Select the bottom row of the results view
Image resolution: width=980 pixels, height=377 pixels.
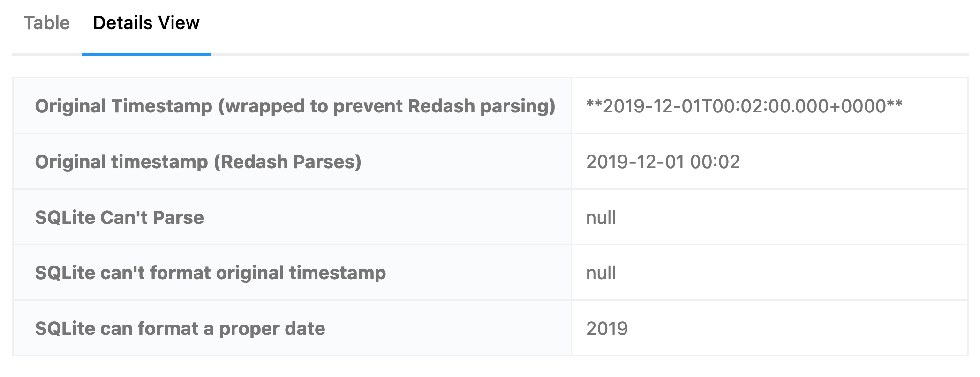(490, 328)
